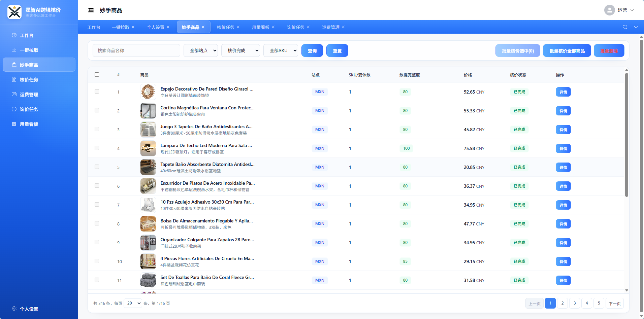
Task: Open the page size 20 dropdown
Action: point(133,303)
